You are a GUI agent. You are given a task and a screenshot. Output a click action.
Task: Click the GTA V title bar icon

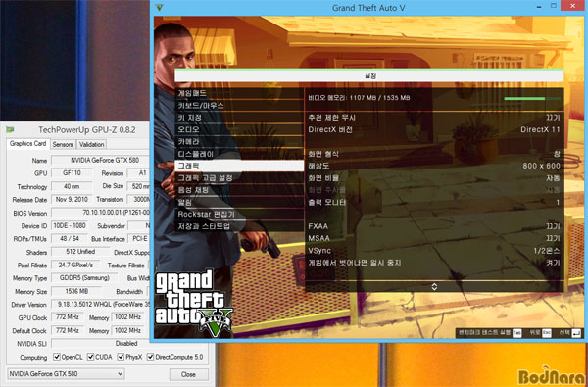pyautogui.click(x=159, y=7)
